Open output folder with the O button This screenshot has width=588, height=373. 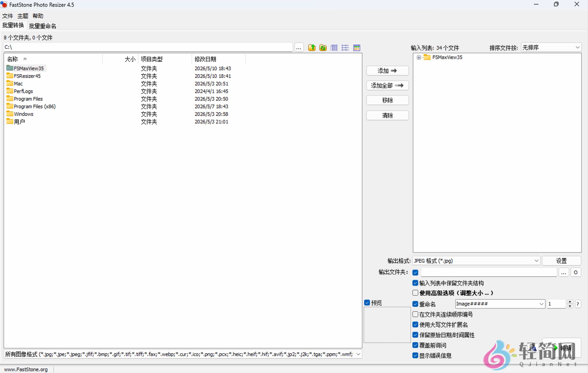(575, 272)
